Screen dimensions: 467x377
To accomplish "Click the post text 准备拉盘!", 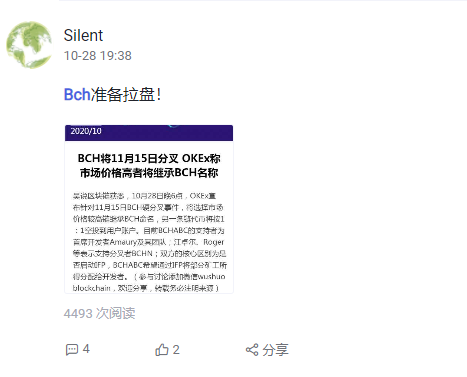I will pos(126,94).
